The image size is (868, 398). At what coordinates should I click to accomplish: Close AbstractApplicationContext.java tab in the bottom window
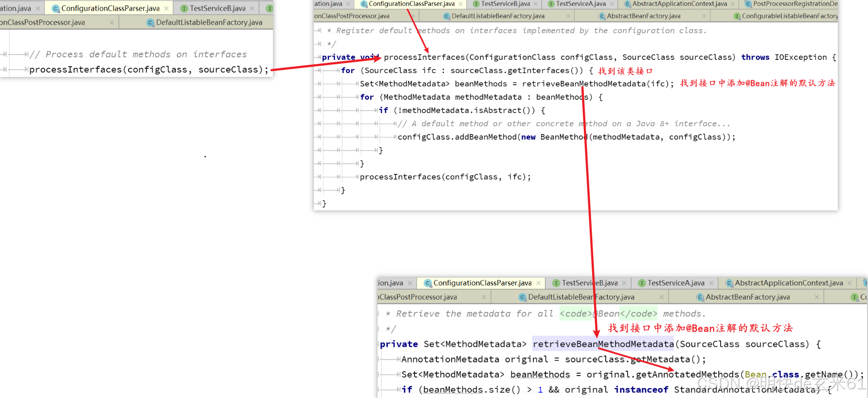(x=850, y=283)
